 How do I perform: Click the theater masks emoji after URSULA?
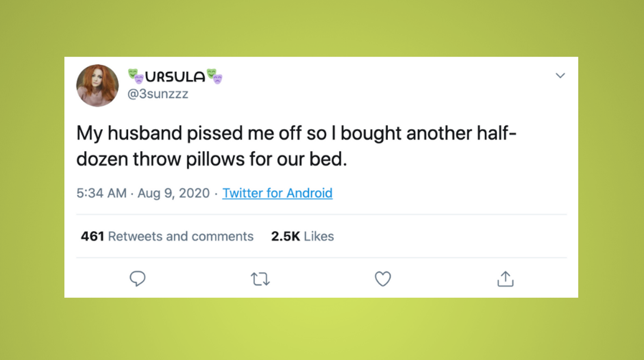214,76
